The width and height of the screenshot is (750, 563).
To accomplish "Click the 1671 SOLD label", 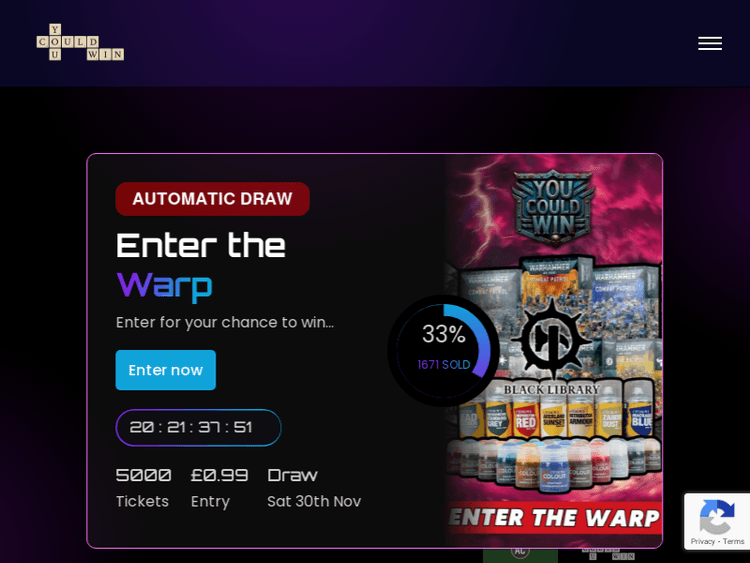I will (x=443, y=365).
